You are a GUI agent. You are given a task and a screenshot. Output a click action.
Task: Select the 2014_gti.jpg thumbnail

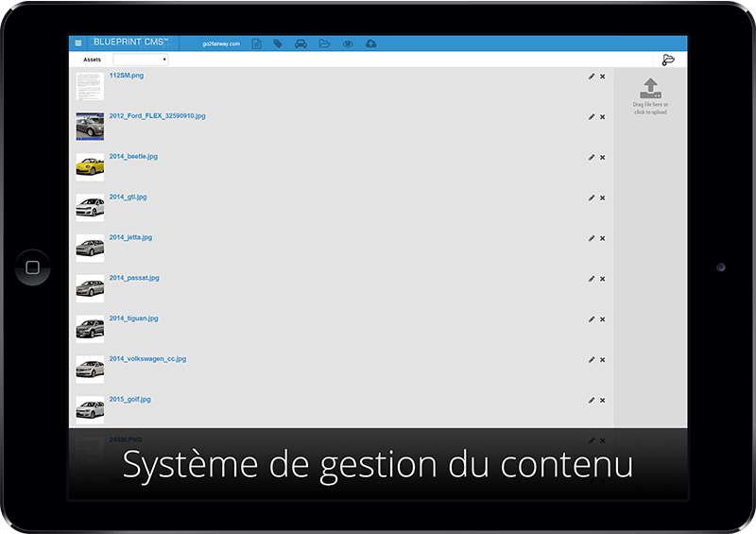90,208
